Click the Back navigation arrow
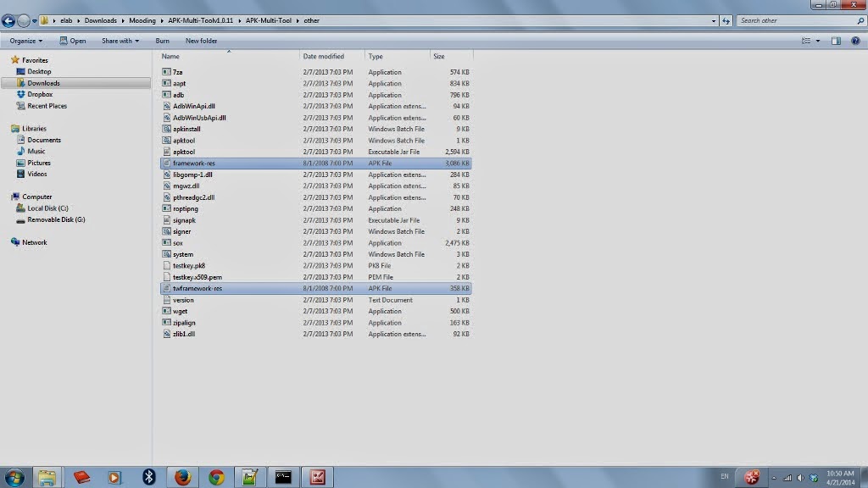The width and height of the screenshot is (868, 488). pos(8,20)
